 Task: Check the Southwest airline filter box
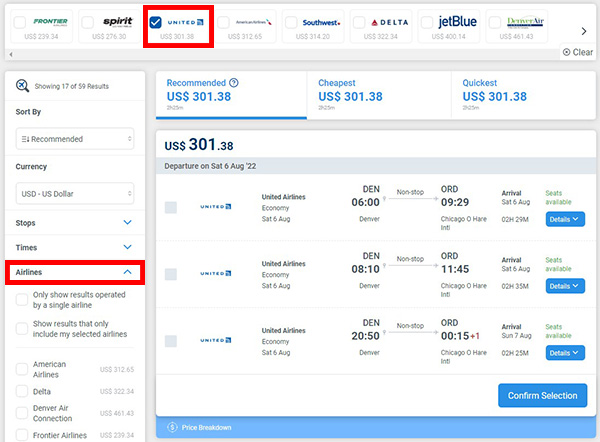pyautogui.click(x=291, y=23)
